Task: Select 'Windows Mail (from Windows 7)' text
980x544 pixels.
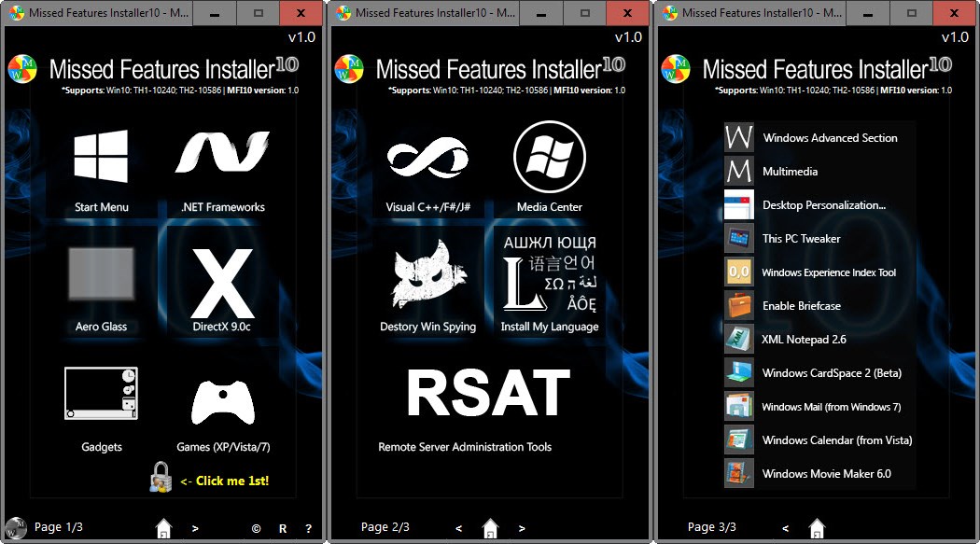Action: click(x=832, y=407)
